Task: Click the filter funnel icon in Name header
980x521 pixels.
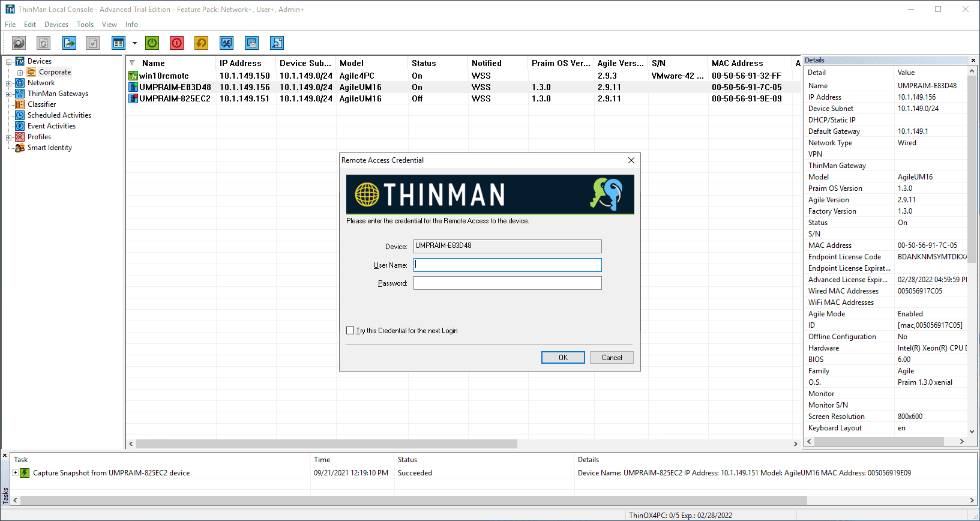Action: tap(133, 63)
